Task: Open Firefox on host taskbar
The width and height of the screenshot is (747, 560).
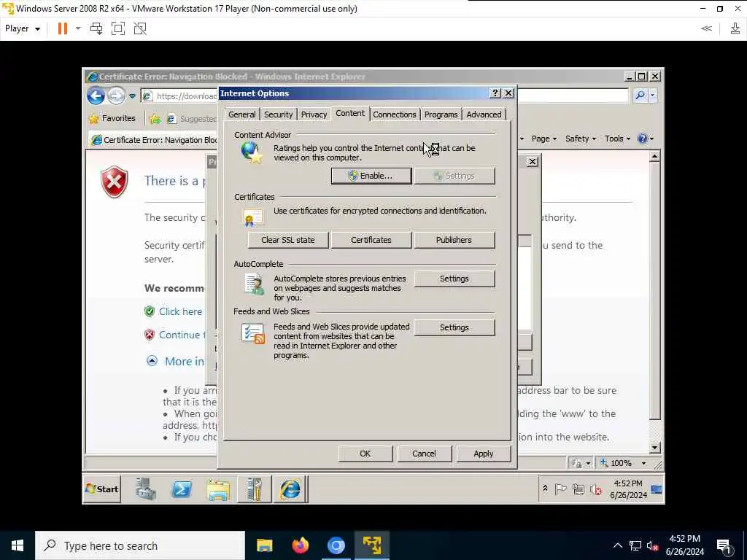Action: tap(300, 545)
